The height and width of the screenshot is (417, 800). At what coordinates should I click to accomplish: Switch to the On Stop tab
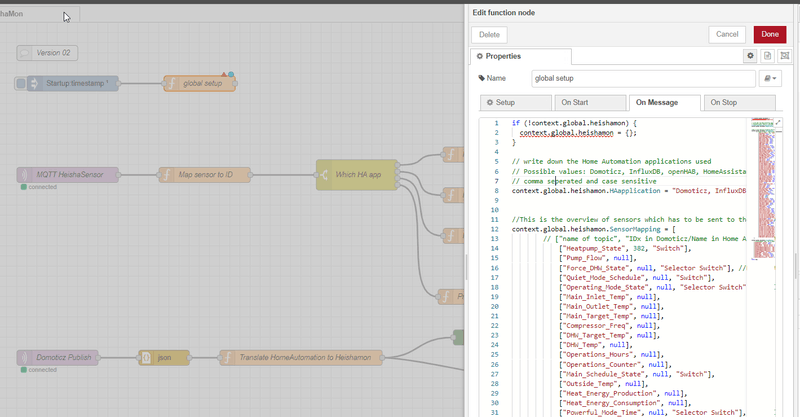pos(736,102)
